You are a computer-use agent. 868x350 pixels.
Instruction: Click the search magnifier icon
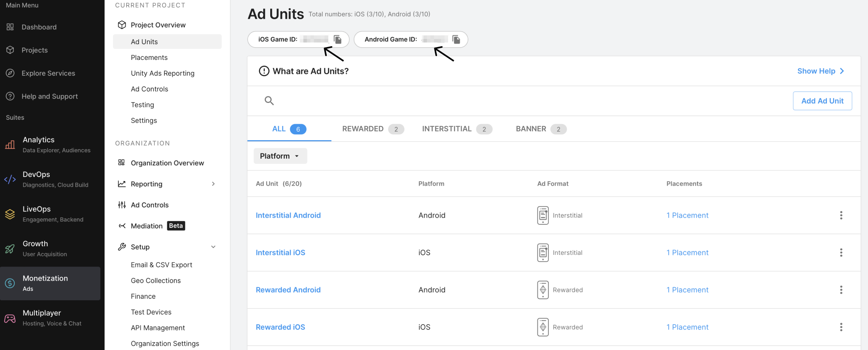click(x=269, y=101)
